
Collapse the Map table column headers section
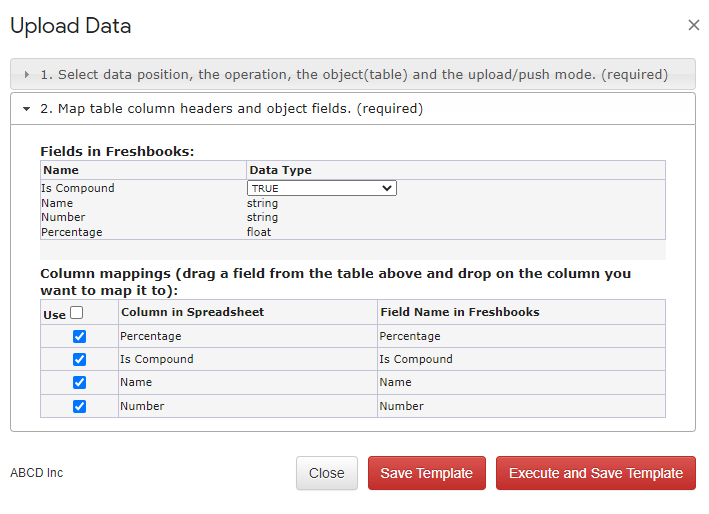click(x=353, y=108)
